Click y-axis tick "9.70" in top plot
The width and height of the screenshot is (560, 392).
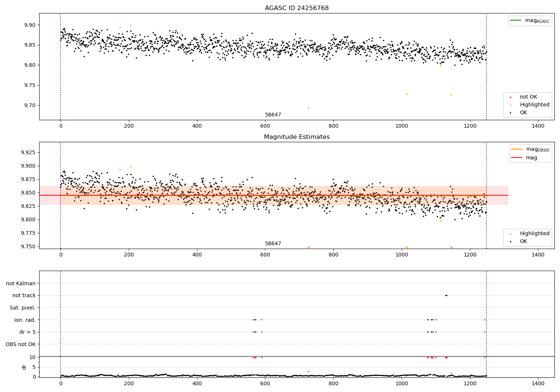(29, 106)
